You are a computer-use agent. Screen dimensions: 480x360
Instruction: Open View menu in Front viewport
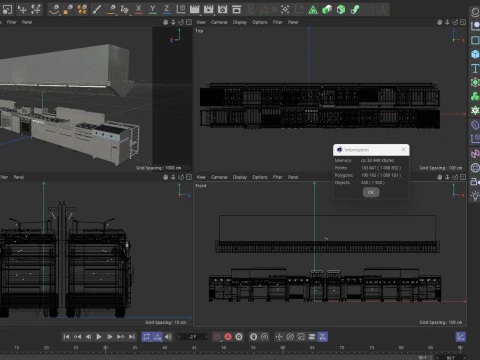pos(201,177)
